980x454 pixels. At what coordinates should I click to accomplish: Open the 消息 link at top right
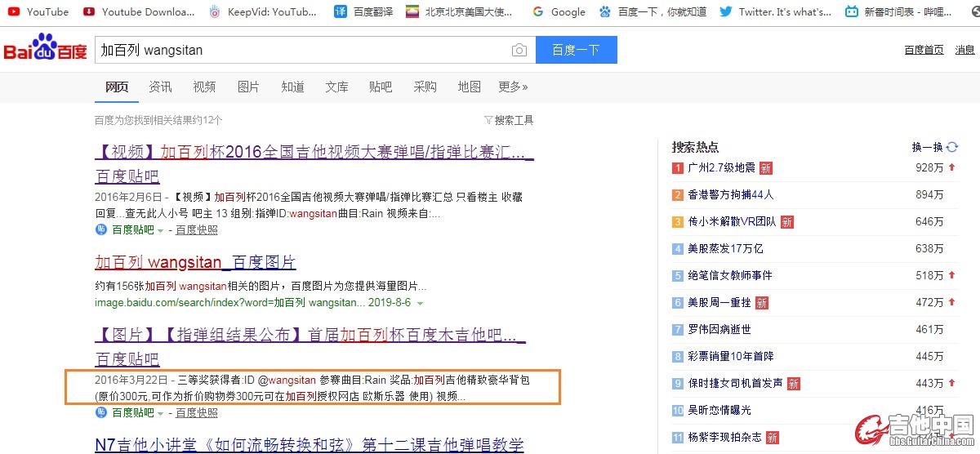pyautogui.click(x=964, y=50)
